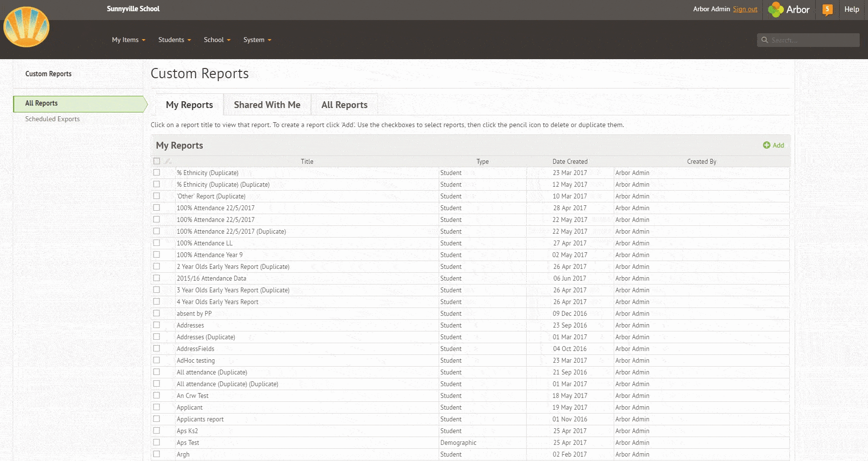Select checkbox next to AddressFields report
The image size is (868, 461).
coord(156,349)
